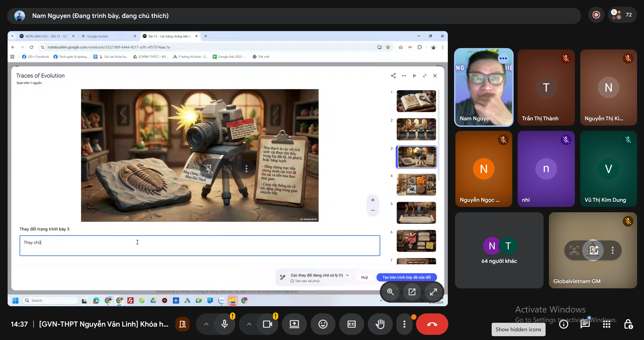The height and width of the screenshot is (340, 644).
Task: Zoom into the shared presentation
Action: (391, 292)
